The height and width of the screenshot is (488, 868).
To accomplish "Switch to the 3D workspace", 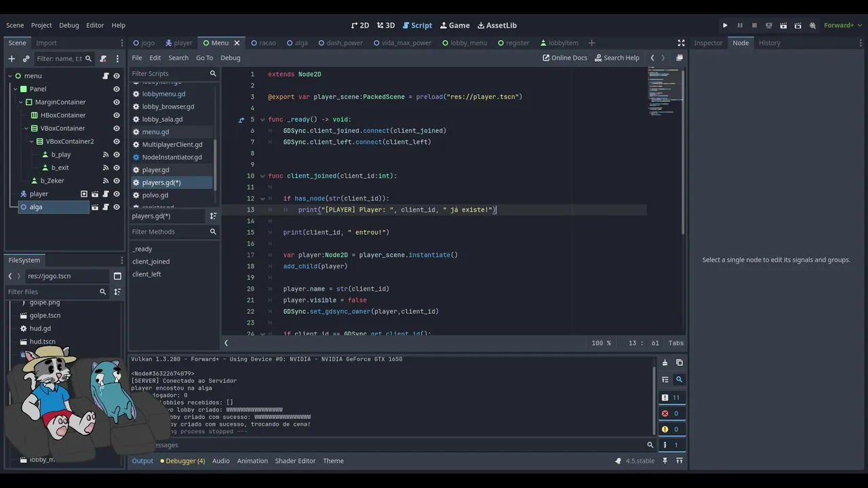I will pyautogui.click(x=385, y=25).
